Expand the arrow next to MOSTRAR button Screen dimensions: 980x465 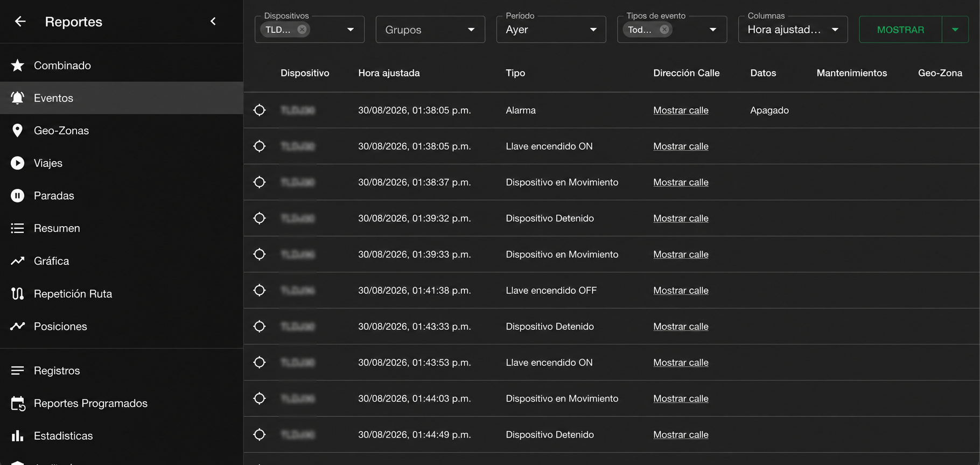[955, 30]
